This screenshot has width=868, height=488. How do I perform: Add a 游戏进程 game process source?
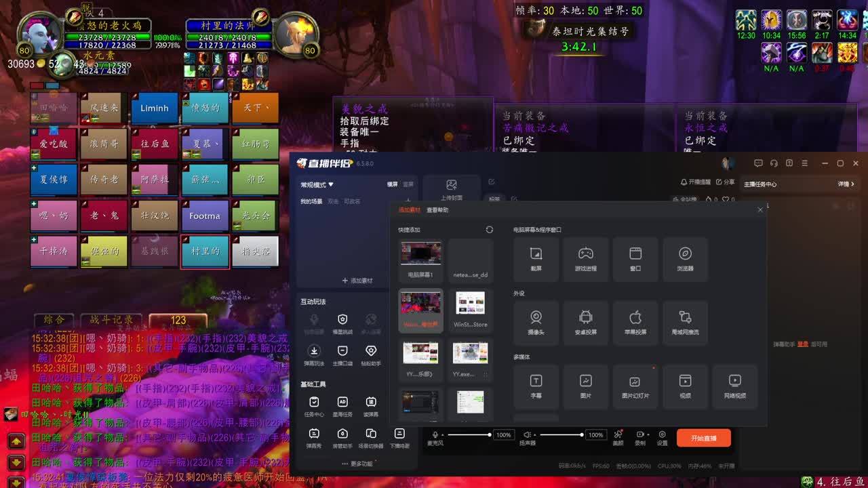(x=585, y=259)
